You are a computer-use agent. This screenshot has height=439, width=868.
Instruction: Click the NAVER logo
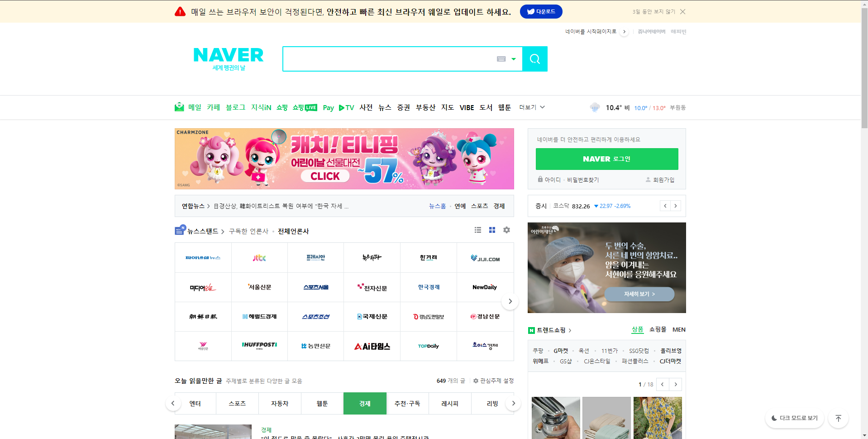(x=229, y=55)
